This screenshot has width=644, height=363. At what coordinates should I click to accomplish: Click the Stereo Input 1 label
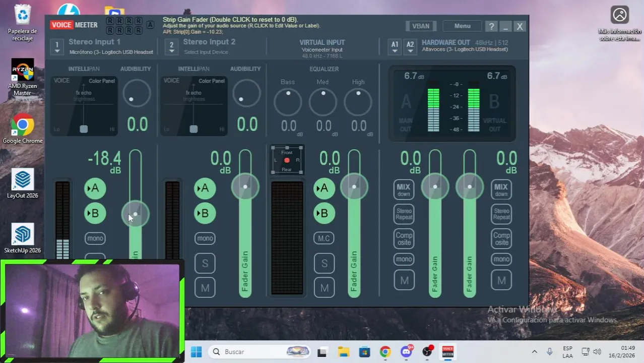point(94,42)
